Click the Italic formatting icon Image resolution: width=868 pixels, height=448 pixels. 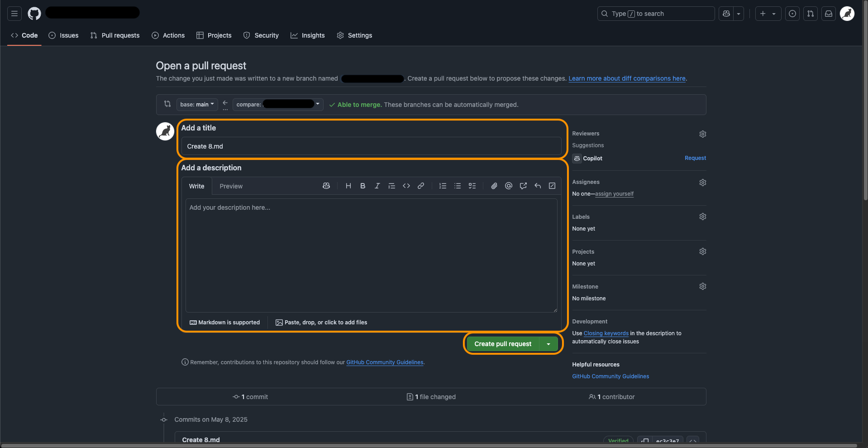pos(377,186)
